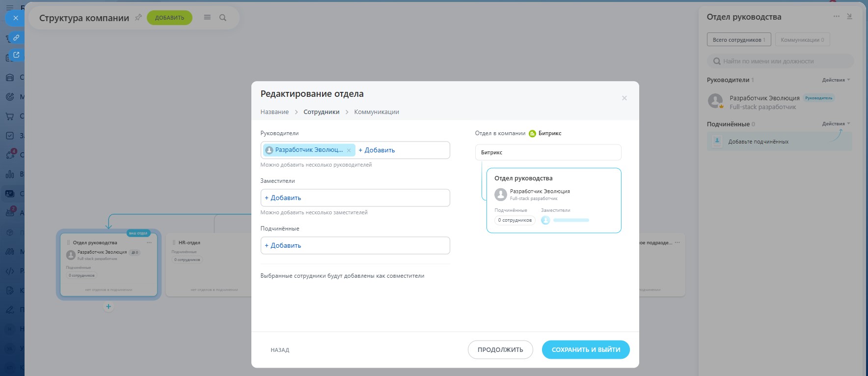Click the pin icon beside Структура компании
This screenshot has height=376, width=868.
[x=138, y=18]
